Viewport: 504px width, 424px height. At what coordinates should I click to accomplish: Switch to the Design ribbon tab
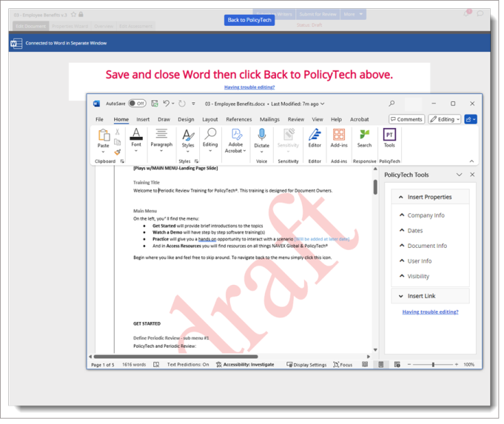186,119
